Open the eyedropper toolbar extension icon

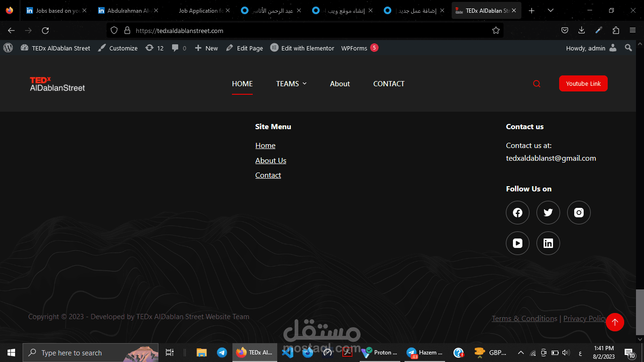(x=599, y=30)
